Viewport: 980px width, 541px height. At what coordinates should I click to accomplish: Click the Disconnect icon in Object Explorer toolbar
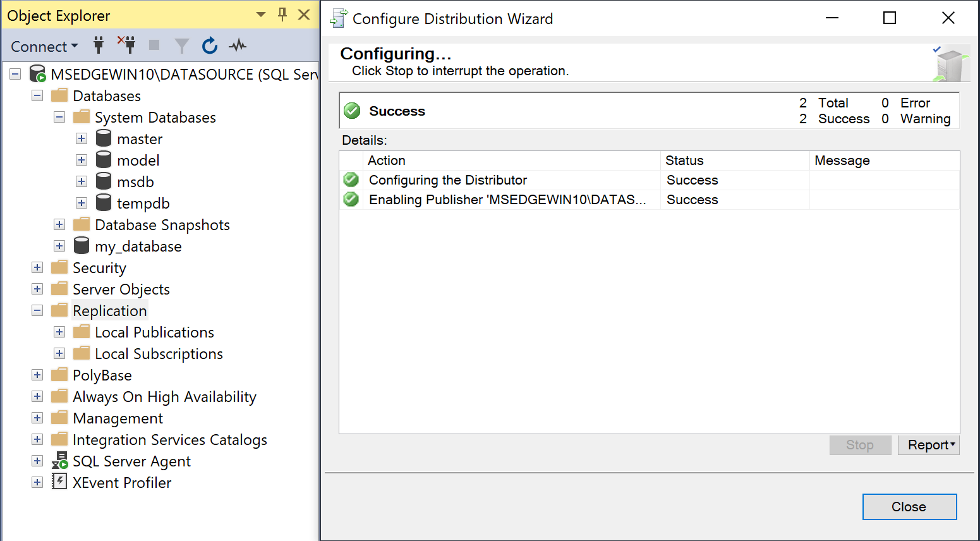pos(126,45)
